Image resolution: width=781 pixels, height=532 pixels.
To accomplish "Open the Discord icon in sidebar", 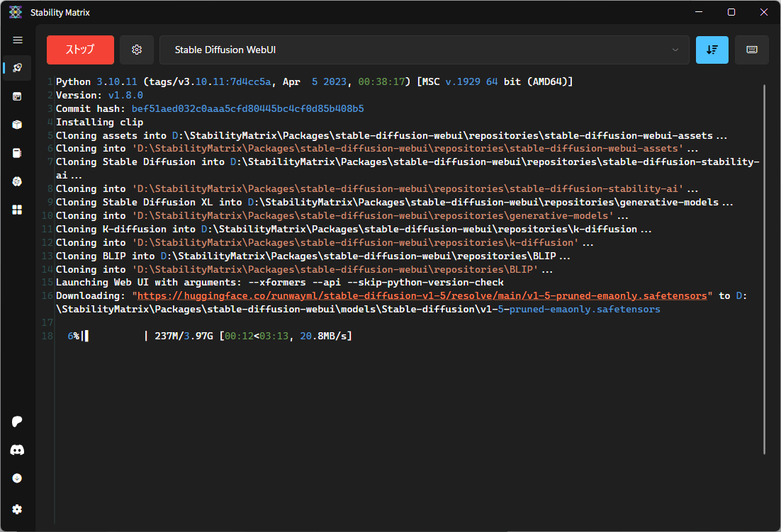I will pyautogui.click(x=18, y=450).
